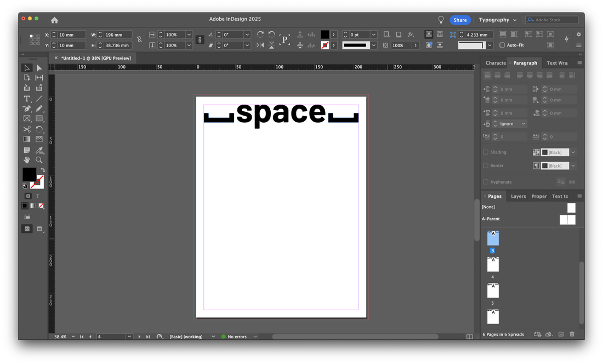Viewport: 603px width, 364px height.
Task: Select the Pen tool
Action: pos(26,109)
